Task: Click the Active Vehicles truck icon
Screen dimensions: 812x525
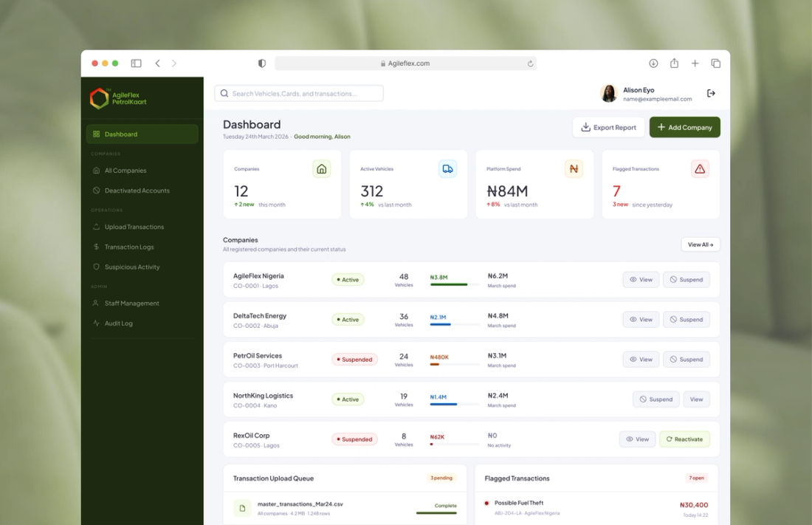Action: (447, 169)
